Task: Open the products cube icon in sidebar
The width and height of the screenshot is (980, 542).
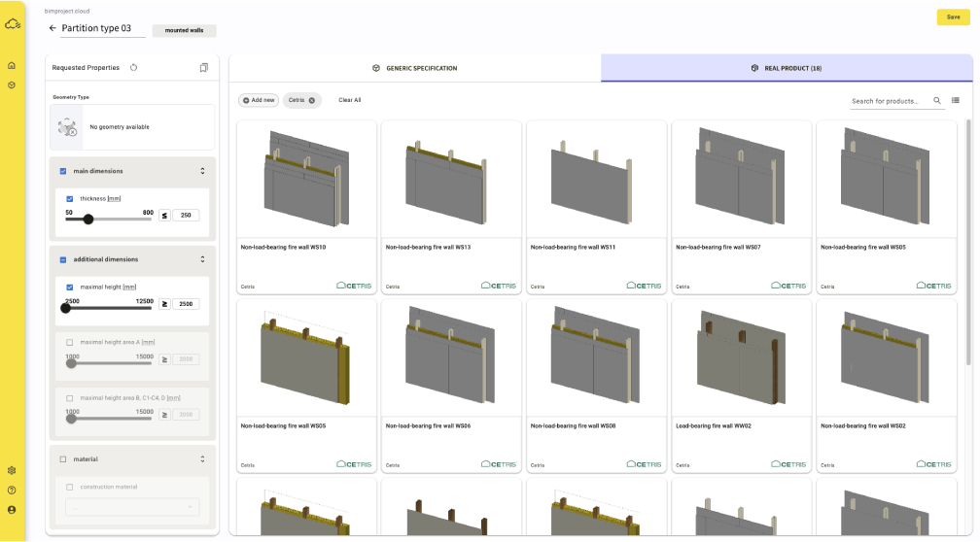Action: coord(12,85)
